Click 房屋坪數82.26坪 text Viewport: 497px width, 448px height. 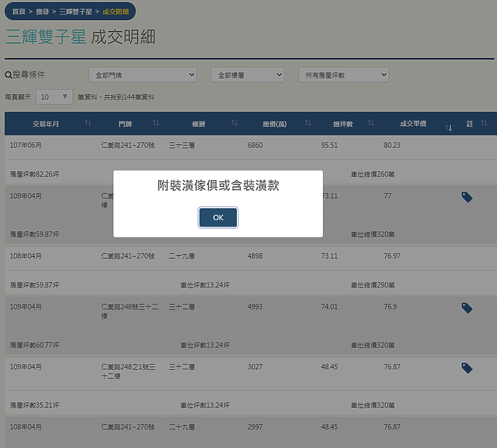tap(35, 174)
